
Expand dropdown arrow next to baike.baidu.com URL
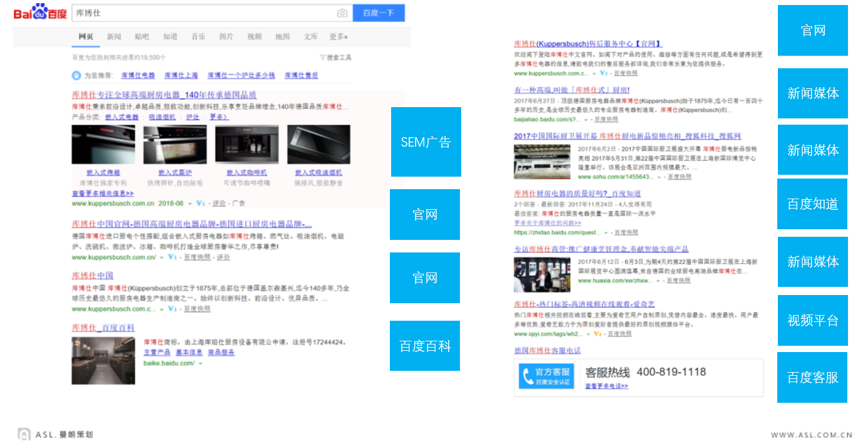[200, 363]
